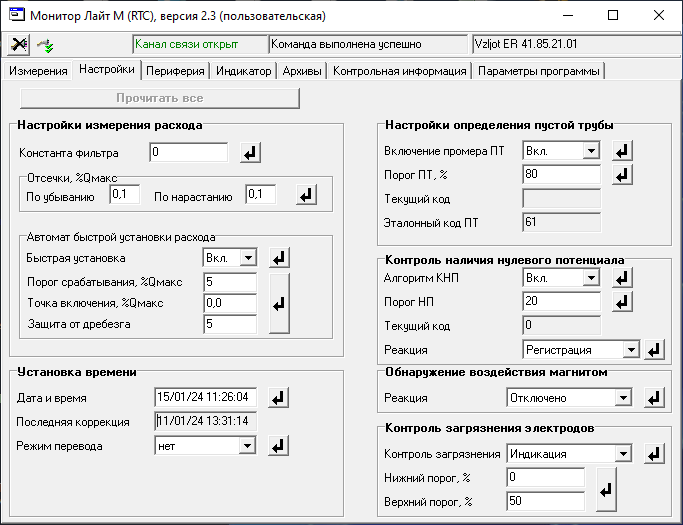Switch to Контрольная информация tab
This screenshot has width=683, height=525.
[399, 71]
